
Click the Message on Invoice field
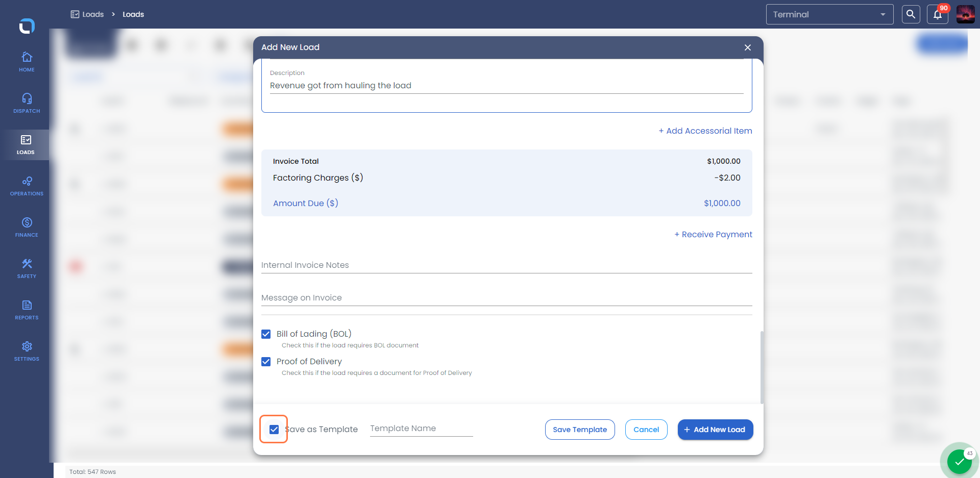pyautogui.click(x=507, y=298)
